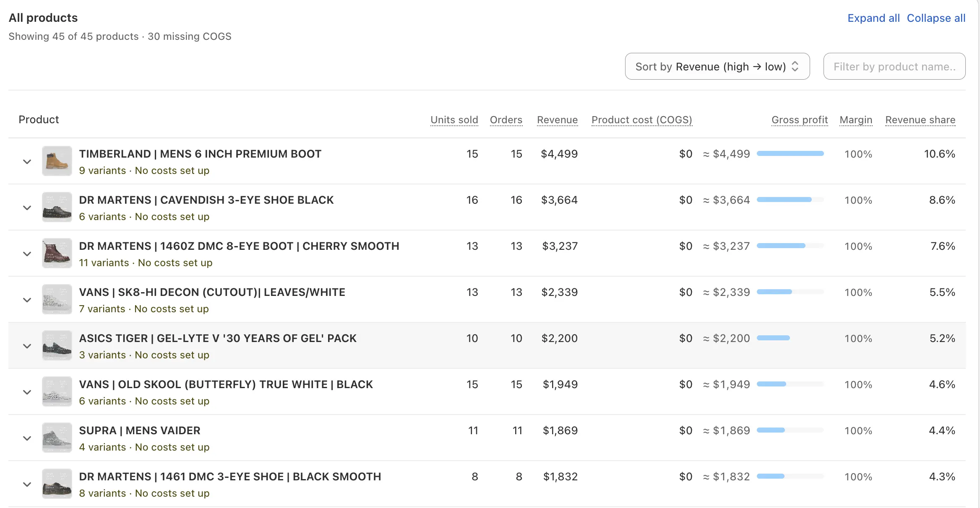The width and height of the screenshot is (980, 508).
Task: Click the 8.6% revenue share value
Action: [x=942, y=200]
